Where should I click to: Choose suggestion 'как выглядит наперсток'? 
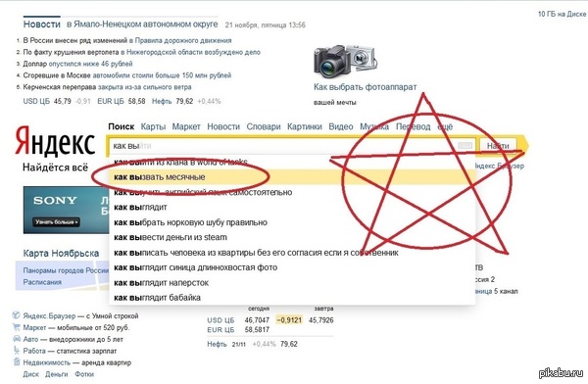(x=292, y=282)
